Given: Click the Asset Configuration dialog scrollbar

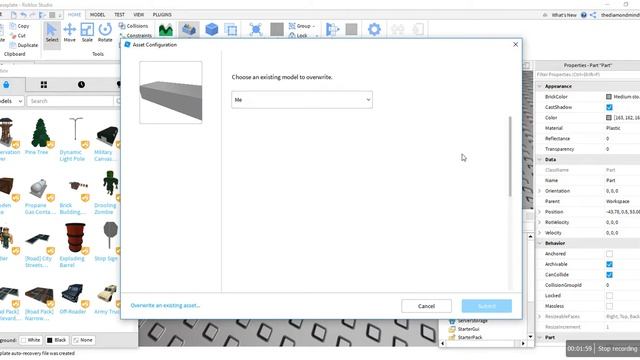Looking at the screenshot, I should click(x=510, y=156).
